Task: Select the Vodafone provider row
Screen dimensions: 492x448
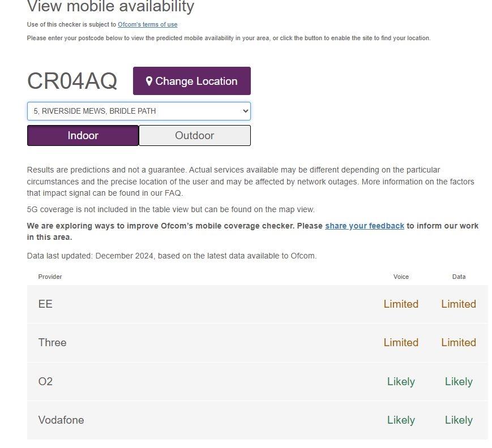Action: pyautogui.click(x=258, y=420)
